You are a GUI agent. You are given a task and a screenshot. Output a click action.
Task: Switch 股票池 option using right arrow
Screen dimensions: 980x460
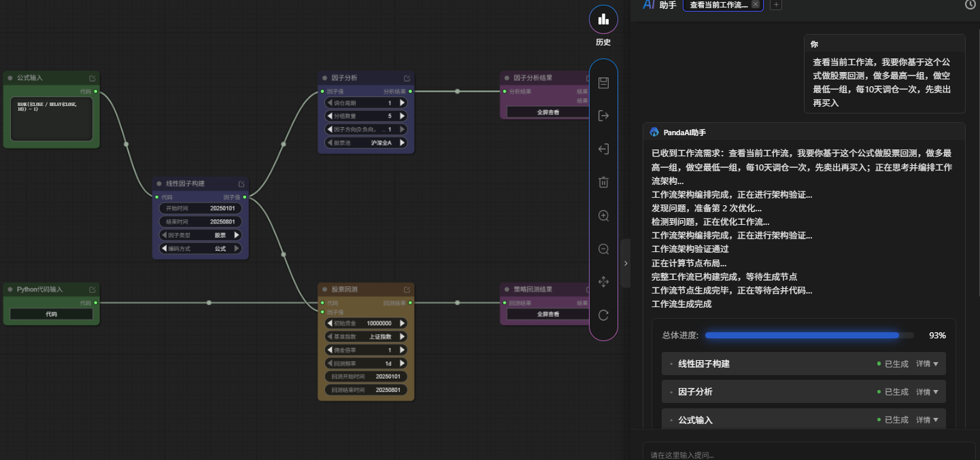402,143
